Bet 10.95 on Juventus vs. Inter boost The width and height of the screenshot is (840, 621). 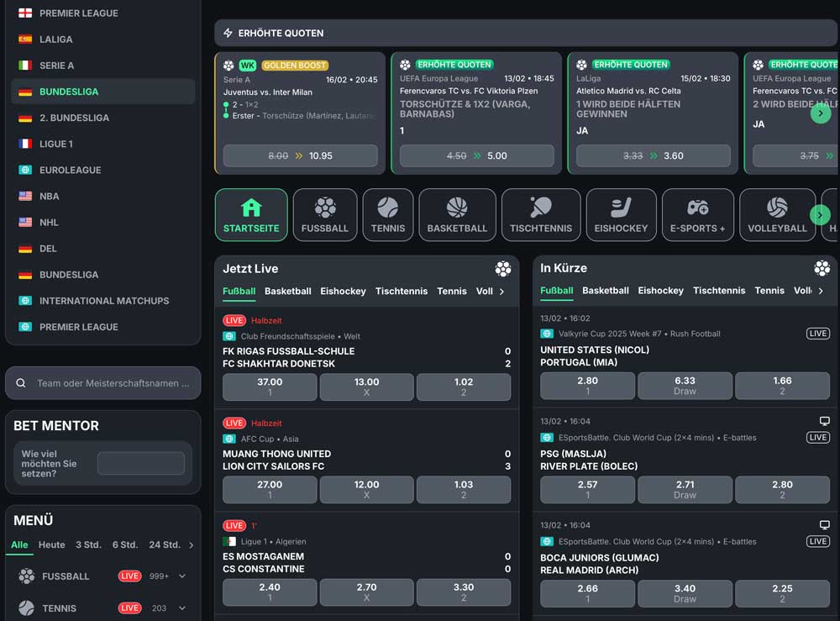tap(300, 155)
